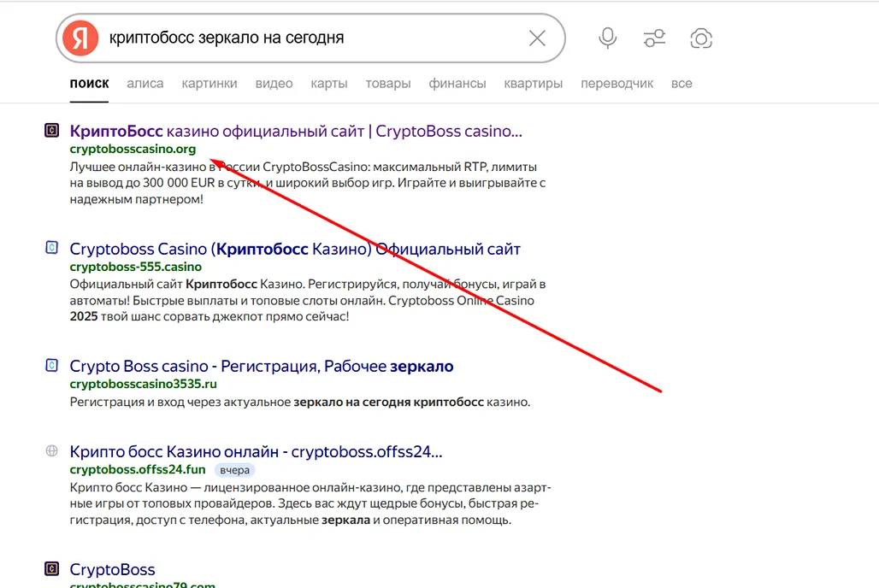Screen dimensions: 879x588
Task: Switch to the картинки tab
Action: (209, 84)
